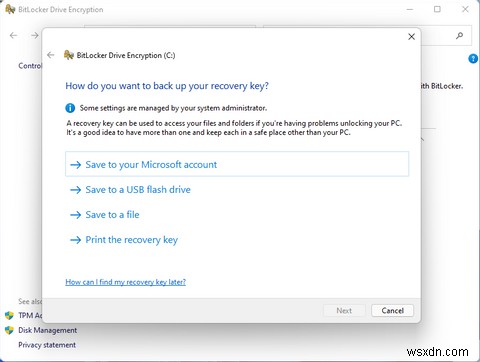Open Disk Management link in Control Panel
This screenshot has width=480, height=362.
click(47, 330)
